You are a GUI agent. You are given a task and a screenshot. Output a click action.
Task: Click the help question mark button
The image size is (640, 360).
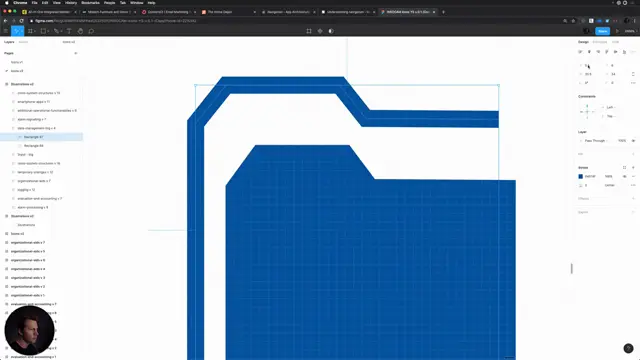628,348
